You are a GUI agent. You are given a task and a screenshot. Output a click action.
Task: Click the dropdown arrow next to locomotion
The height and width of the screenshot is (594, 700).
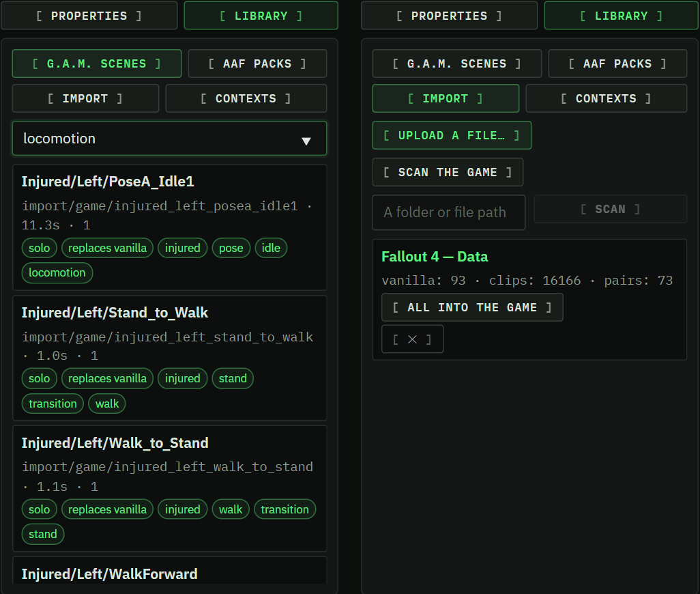306,141
